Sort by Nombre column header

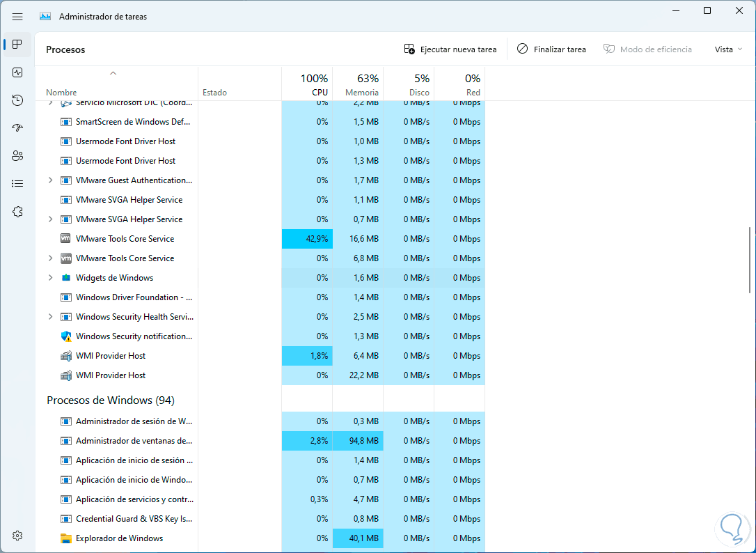point(116,84)
